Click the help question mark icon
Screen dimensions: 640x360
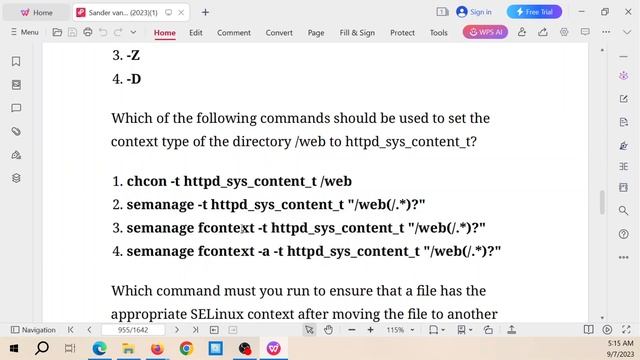click(623, 234)
